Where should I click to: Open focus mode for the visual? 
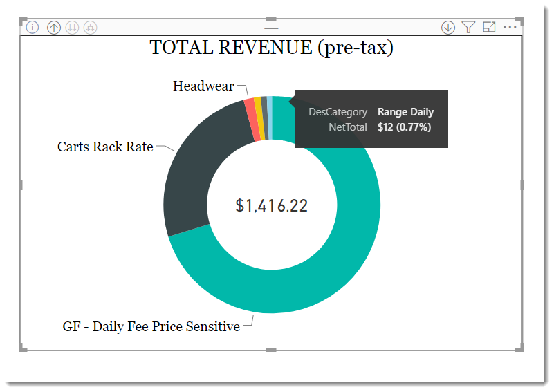pos(490,27)
